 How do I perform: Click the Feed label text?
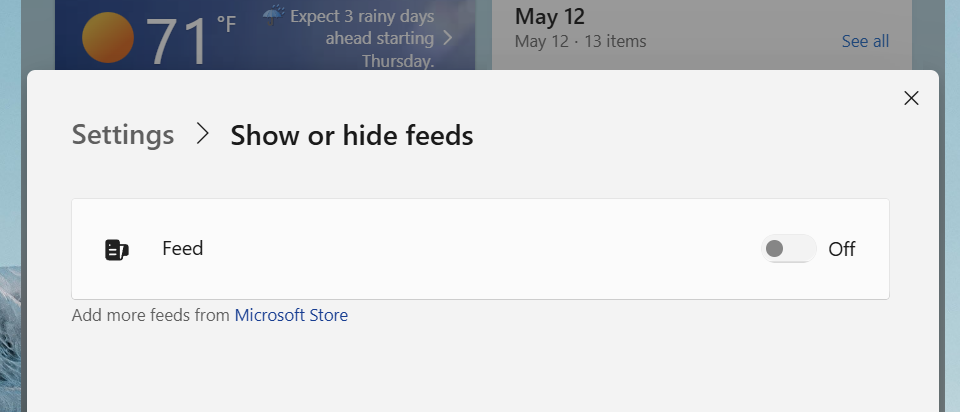point(183,248)
